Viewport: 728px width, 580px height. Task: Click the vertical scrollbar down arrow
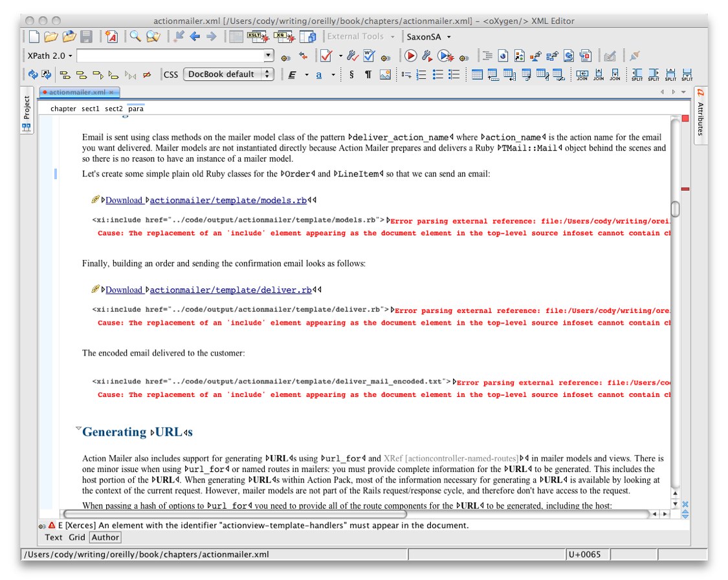[x=675, y=504]
